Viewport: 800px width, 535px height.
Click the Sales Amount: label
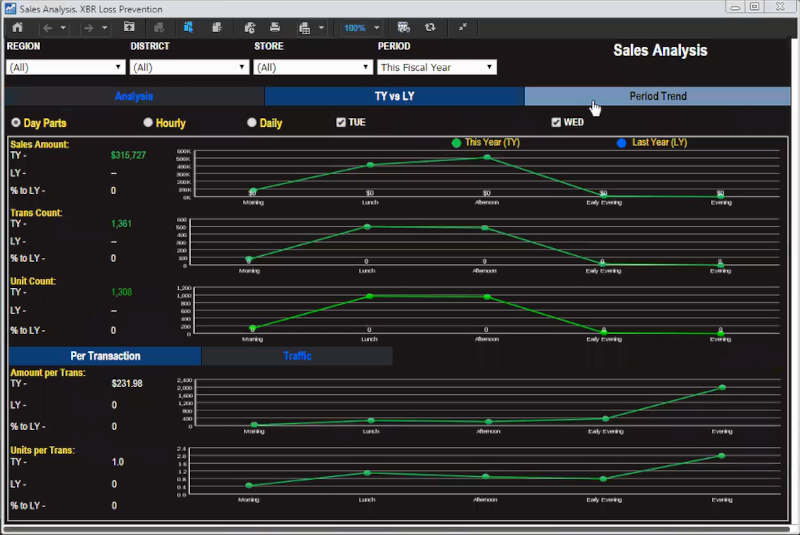pyautogui.click(x=39, y=144)
